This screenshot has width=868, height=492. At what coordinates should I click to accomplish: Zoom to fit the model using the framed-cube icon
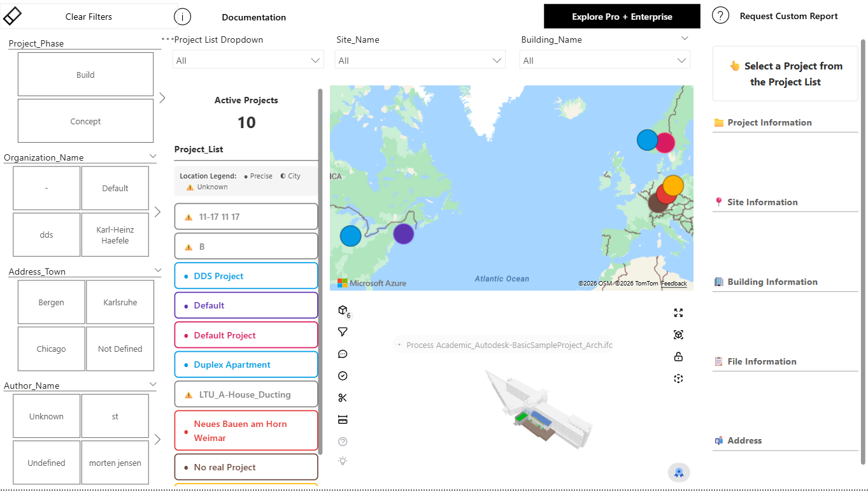[678, 334]
